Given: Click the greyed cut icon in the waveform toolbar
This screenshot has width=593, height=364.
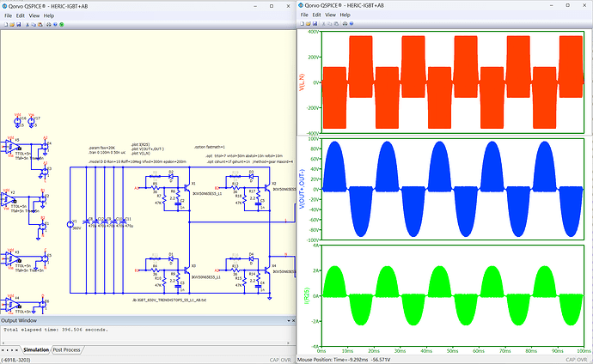Looking at the screenshot, I should [x=324, y=23].
